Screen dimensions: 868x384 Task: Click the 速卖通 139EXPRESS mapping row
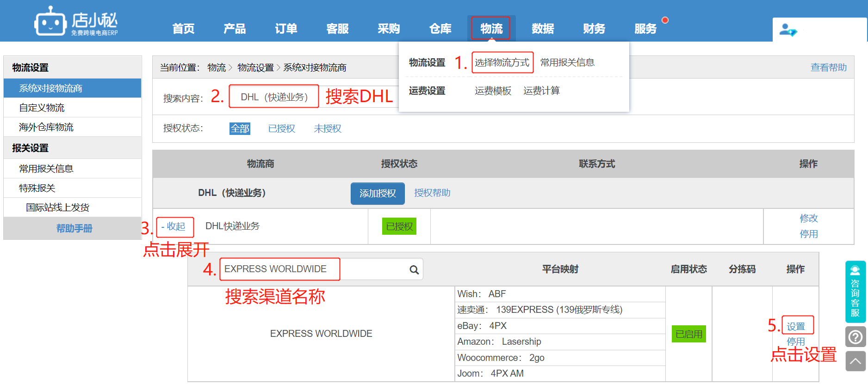[x=560, y=310]
